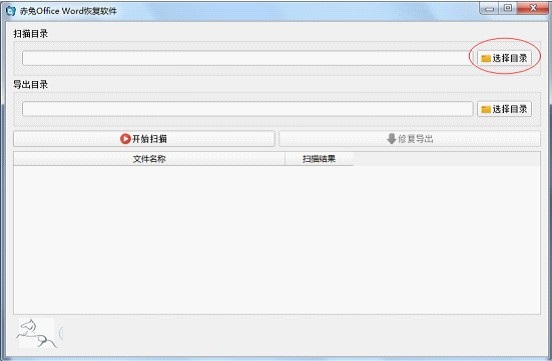Click 选择目录 button for 导出目录
552x361 pixels.
point(504,109)
